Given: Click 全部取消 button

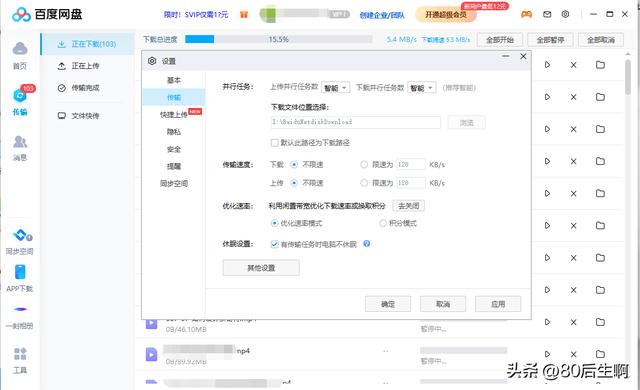Looking at the screenshot, I should click(601, 40).
